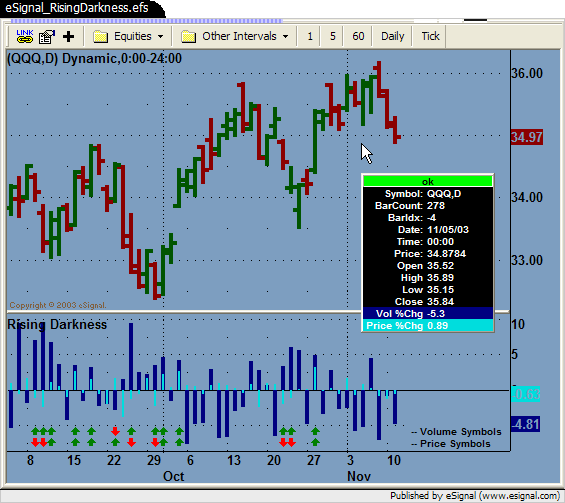Click the 13 date label on time axis
565x503 pixels.
tap(234, 460)
